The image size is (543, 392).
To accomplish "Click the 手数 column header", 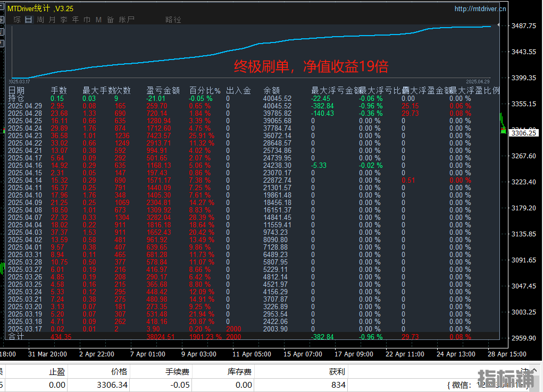I will [x=59, y=91].
